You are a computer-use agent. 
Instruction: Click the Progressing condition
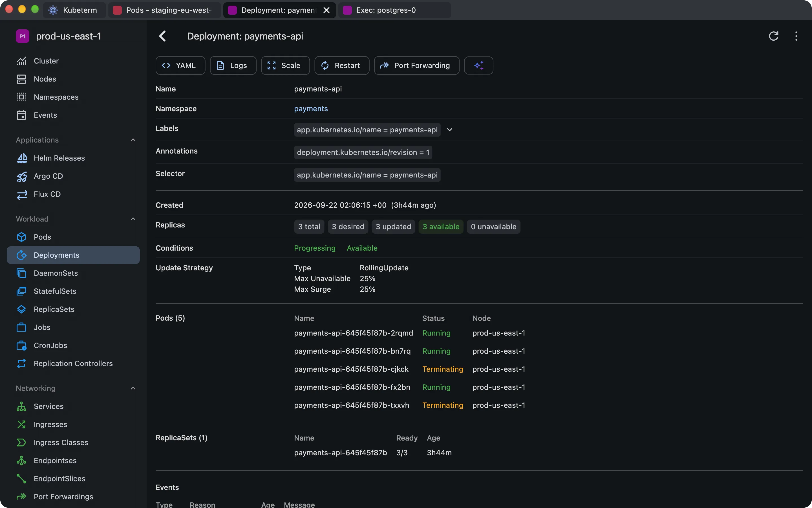pyautogui.click(x=314, y=248)
